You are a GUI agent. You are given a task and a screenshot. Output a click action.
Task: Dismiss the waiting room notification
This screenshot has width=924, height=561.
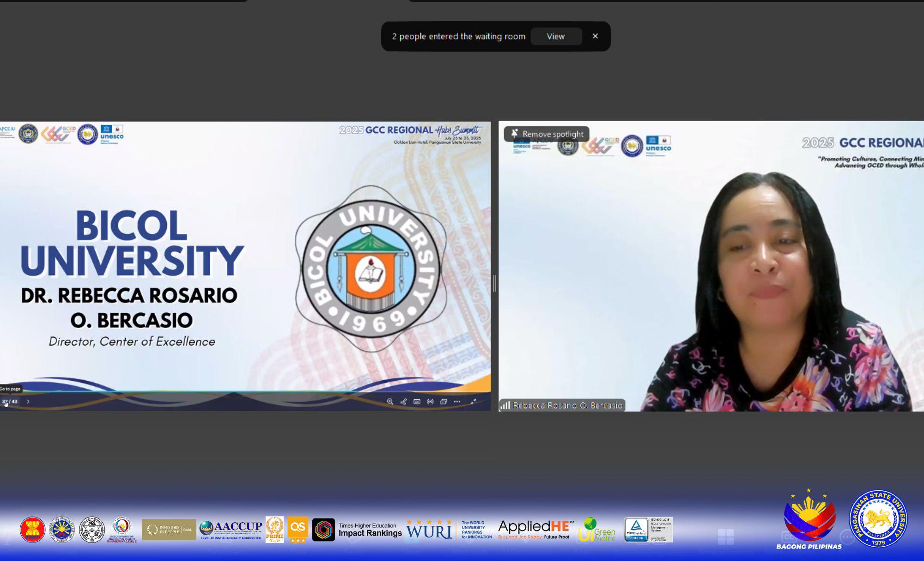tap(595, 36)
